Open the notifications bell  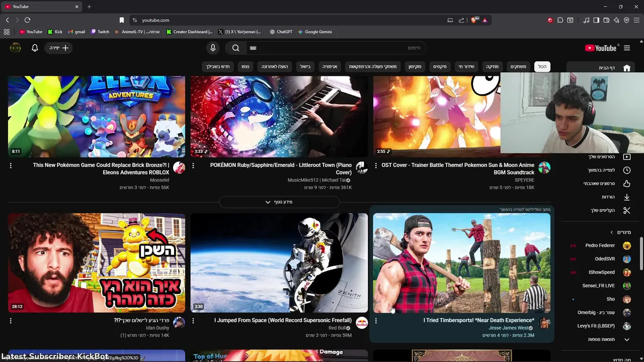[x=35, y=48]
